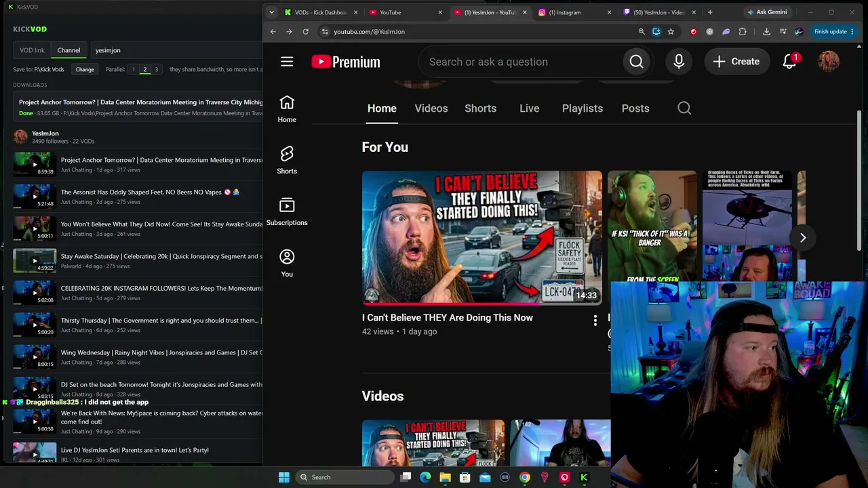The width and height of the screenshot is (868, 488).
Task: Open File Explorer from the taskbar
Action: click(445, 477)
